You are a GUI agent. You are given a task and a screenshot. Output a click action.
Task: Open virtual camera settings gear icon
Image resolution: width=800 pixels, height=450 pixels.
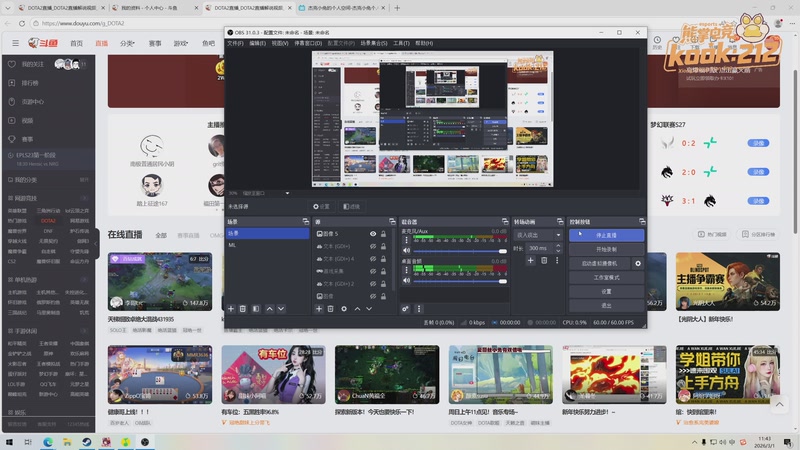tap(638, 263)
